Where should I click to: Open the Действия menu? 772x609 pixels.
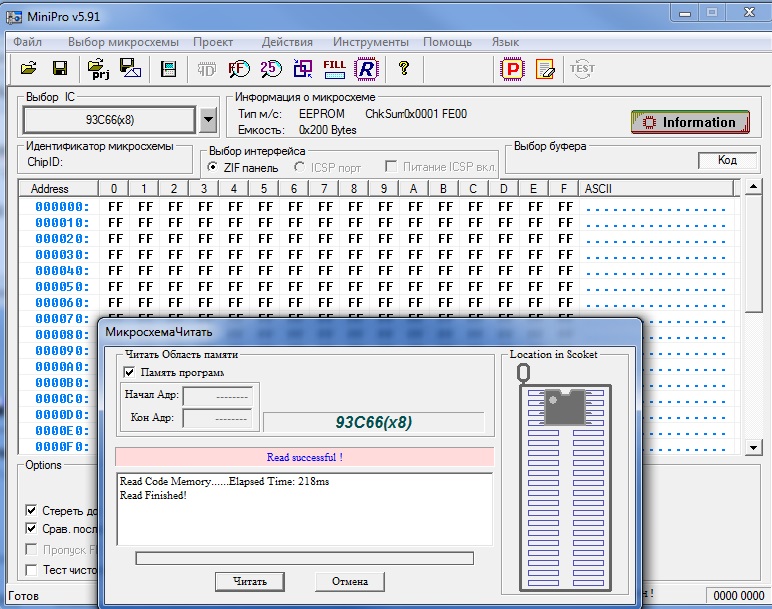(287, 42)
